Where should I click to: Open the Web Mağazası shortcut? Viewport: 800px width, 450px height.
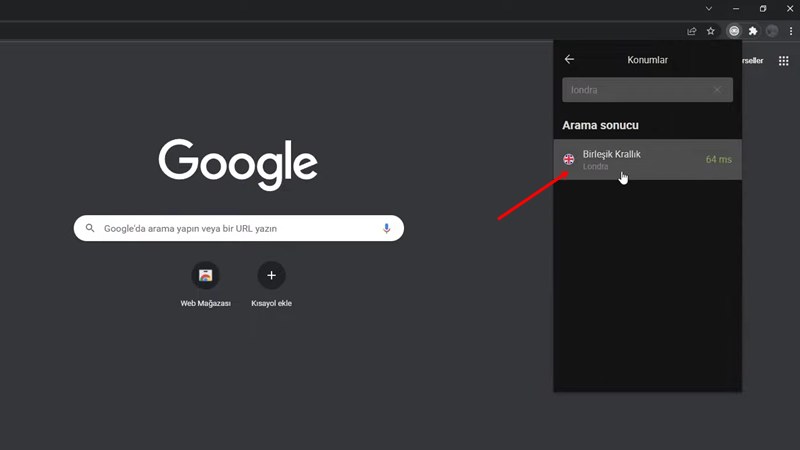pyautogui.click(x=206, y=285)
